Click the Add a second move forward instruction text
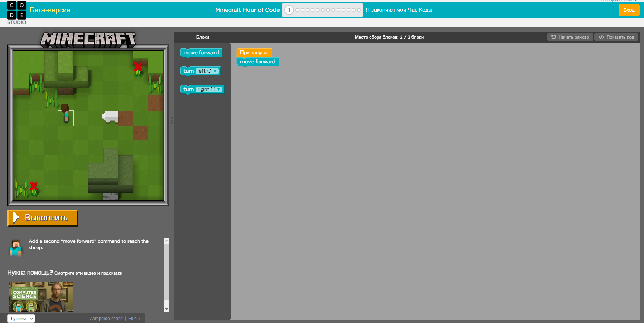This screenshot has width=644, height=323. 88,244
